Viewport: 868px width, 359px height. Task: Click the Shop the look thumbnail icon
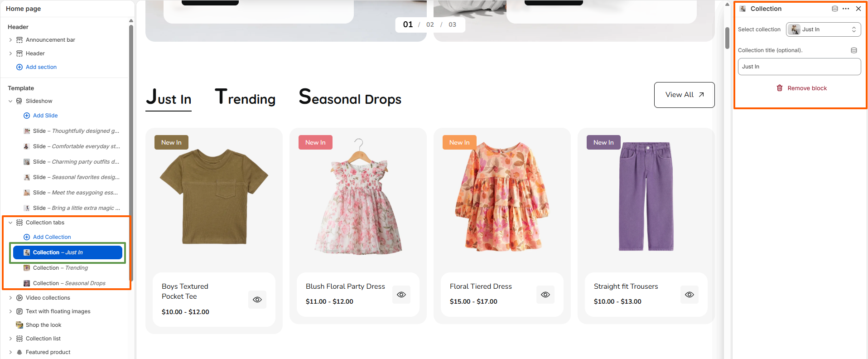tap(19, 325)
